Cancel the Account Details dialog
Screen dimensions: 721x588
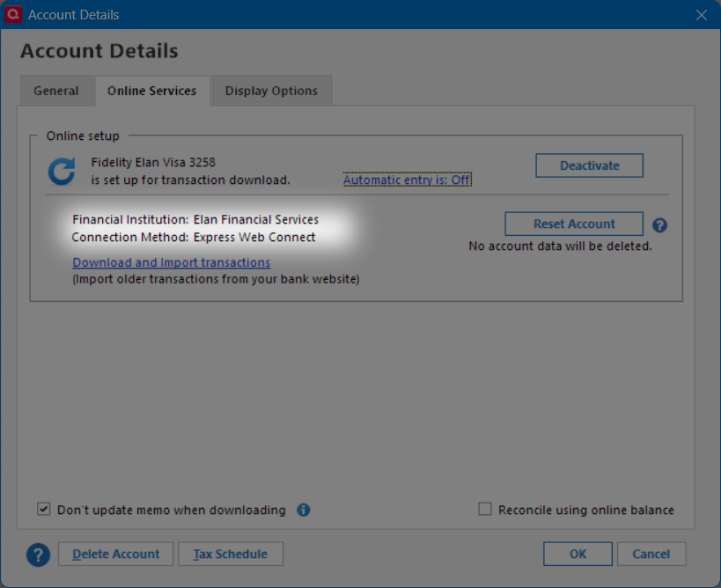point(651,554)
